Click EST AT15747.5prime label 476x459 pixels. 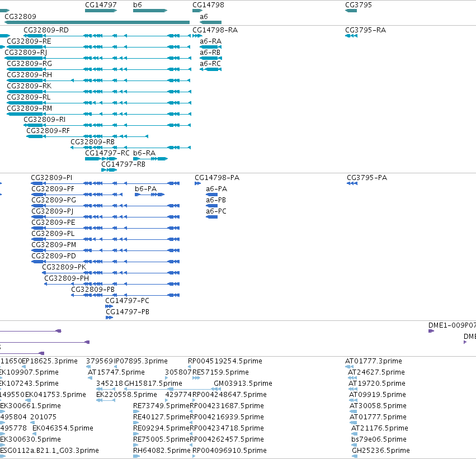[116, 372]
